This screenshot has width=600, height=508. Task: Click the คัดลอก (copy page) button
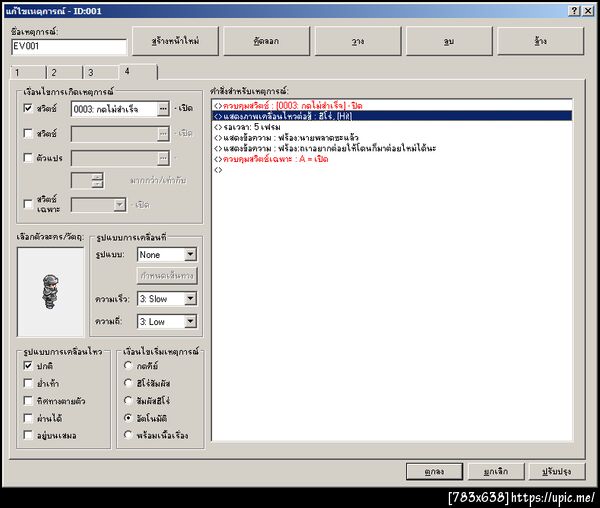coord(266,41)
